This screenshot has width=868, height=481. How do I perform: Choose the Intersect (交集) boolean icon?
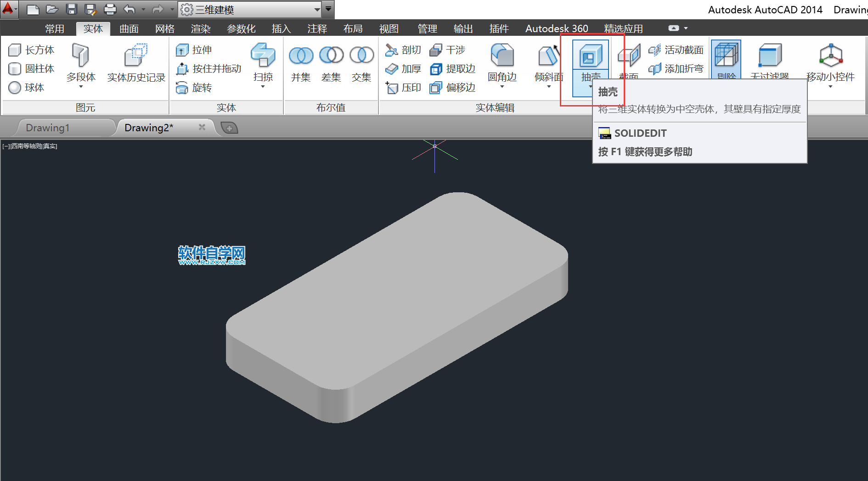(361, 56)
